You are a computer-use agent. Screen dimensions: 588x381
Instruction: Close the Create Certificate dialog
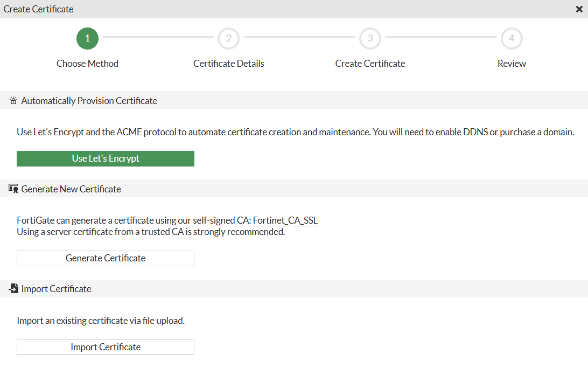[579, 9]
